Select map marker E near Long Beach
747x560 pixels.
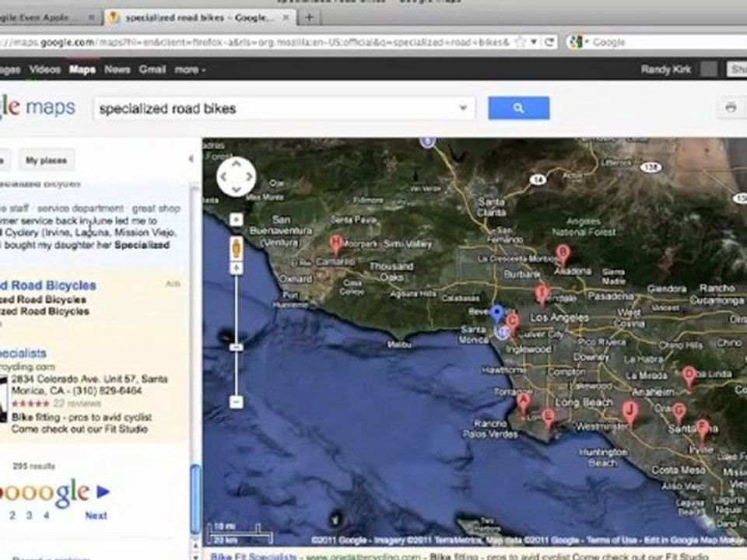548,418
